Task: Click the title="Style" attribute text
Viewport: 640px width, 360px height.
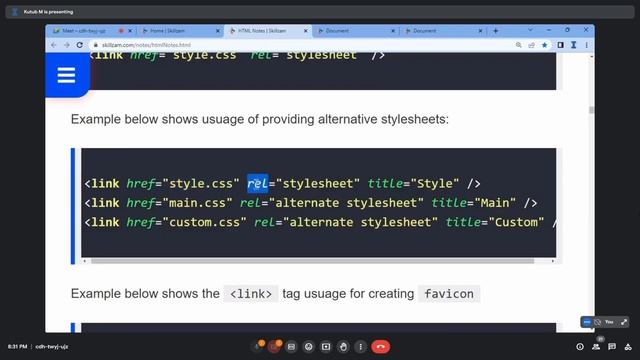Action: [413, 184]
